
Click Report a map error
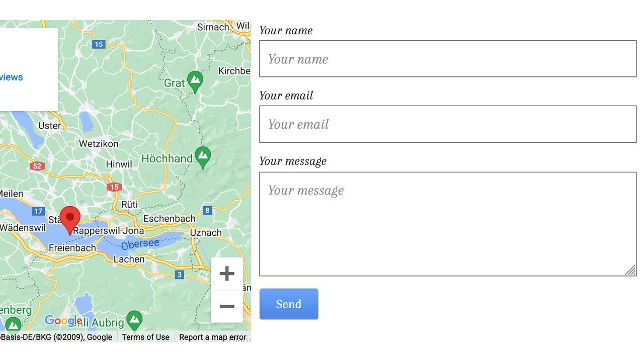pos(212,337)
